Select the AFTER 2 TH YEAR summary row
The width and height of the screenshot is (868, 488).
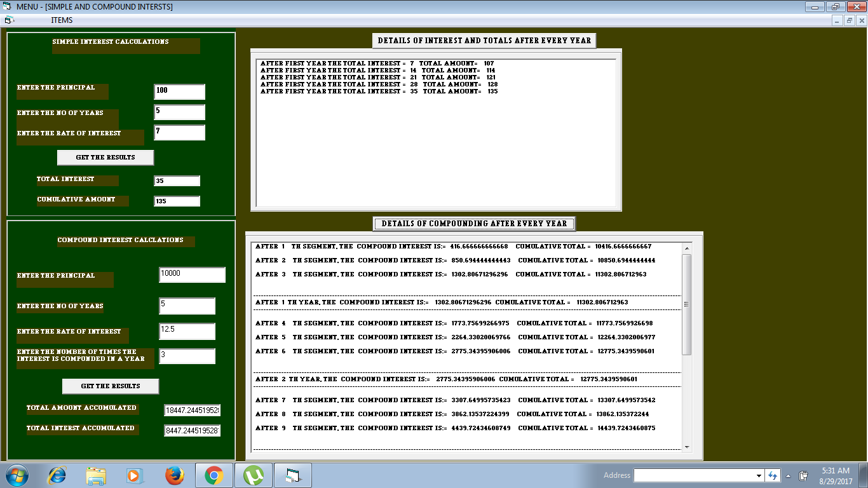(x=447, y=379)
